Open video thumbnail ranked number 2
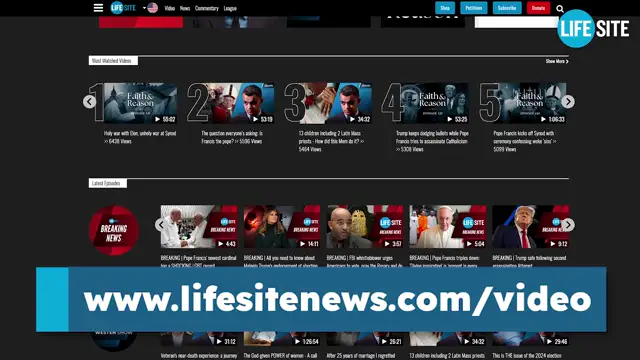 pyautogui.click(x=238, y=103)
